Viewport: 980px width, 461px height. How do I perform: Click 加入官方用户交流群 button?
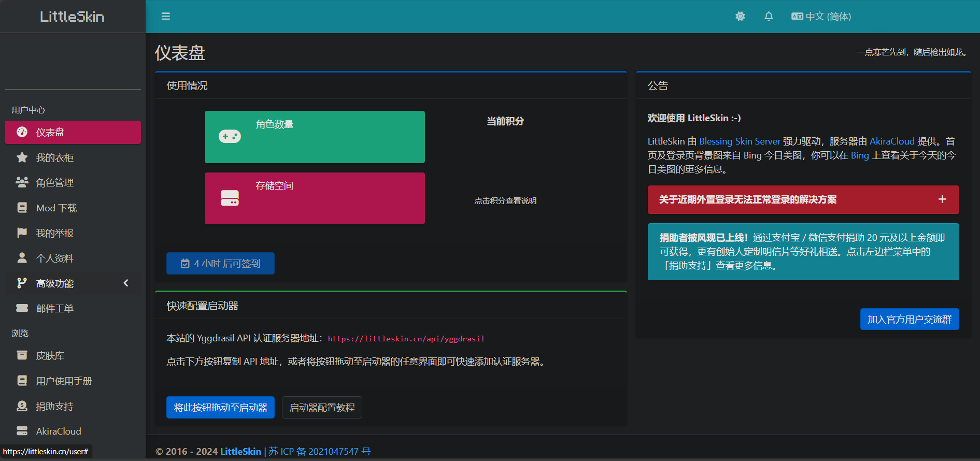(x=909, y=320)
